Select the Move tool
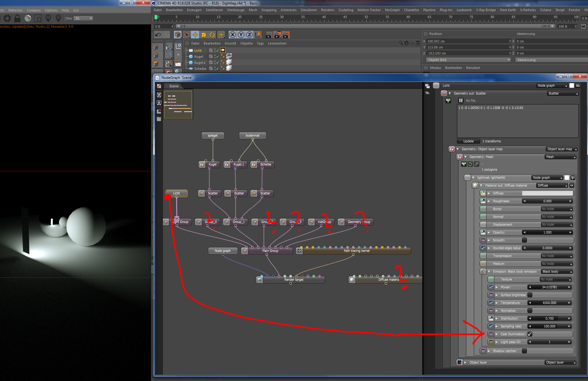This screenshot has width=588, height=381. coord(195,35)
